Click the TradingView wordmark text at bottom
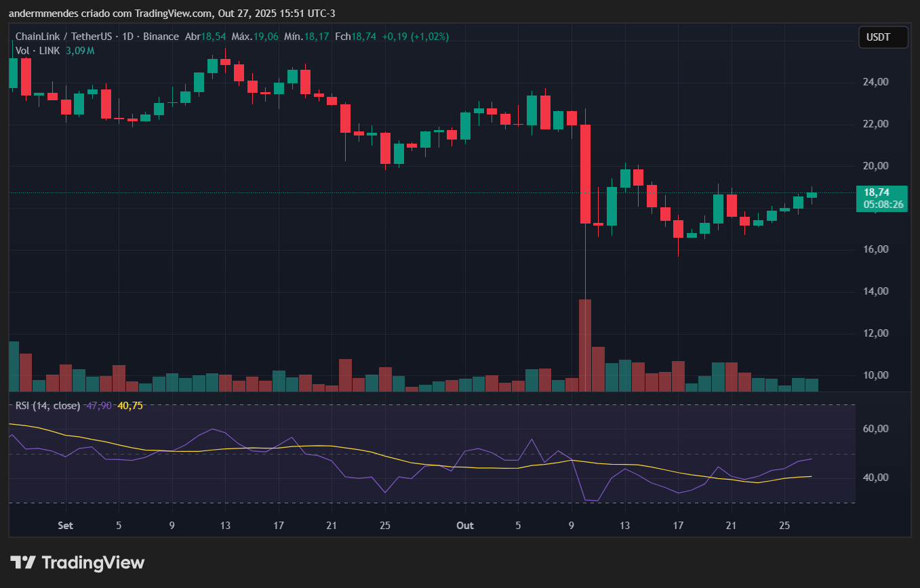The image size is (920, 588). pos(93,562)
